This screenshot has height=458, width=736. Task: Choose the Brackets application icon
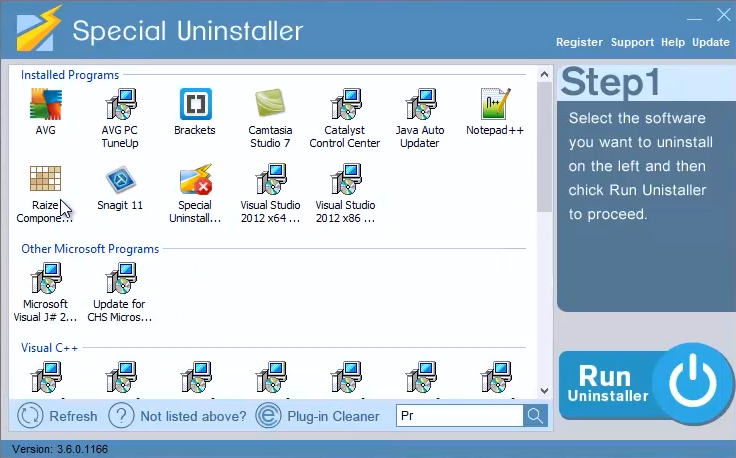[x=195, y=104]
